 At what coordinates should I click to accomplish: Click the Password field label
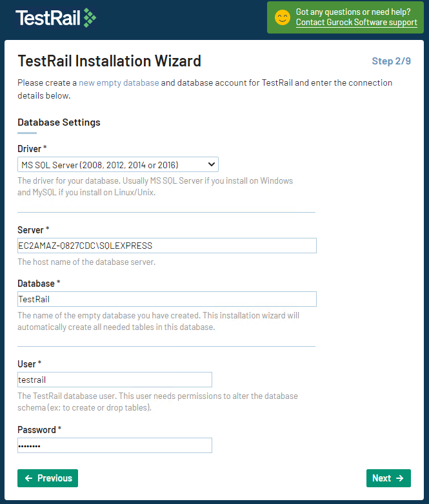click(x=39, y=430)
